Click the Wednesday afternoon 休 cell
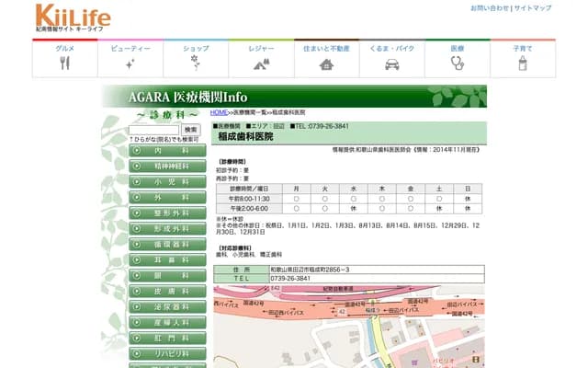Image resolution: width=588 pixels, height=368 pixels. pos(353,209)
